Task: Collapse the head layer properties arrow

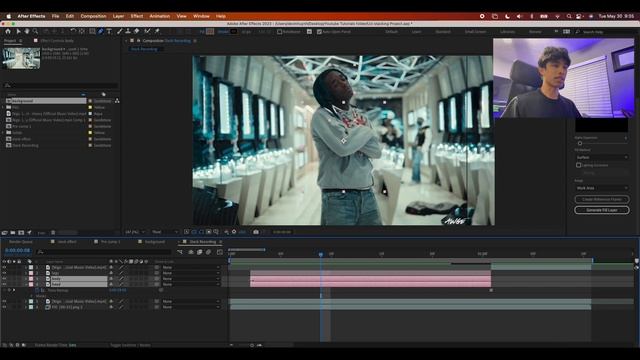Action: click(26, 284)
